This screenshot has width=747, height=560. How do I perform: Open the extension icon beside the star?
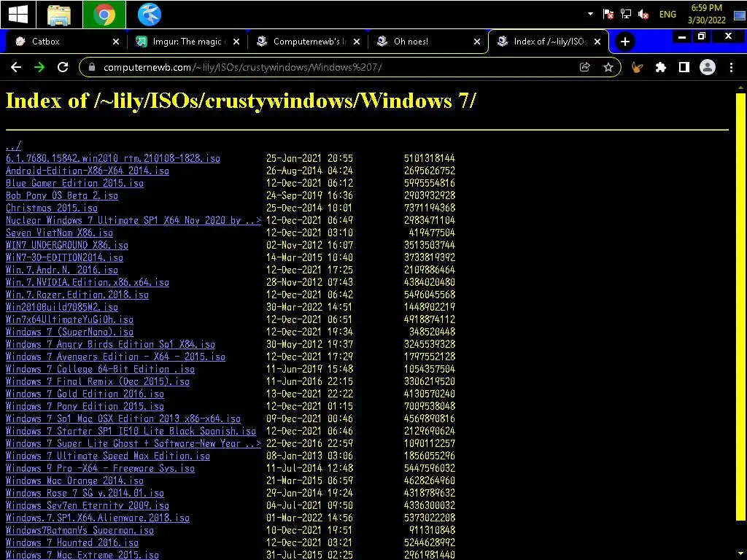pos(637,67)
